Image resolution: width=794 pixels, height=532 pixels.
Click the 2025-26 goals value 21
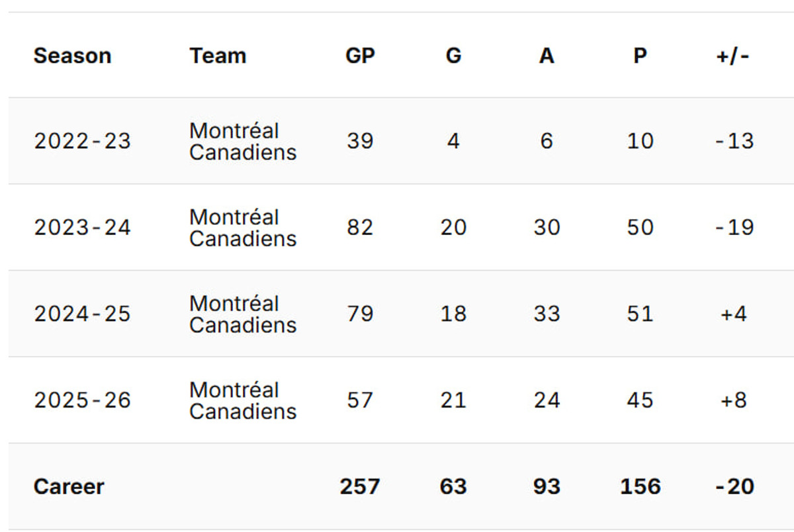453,400
